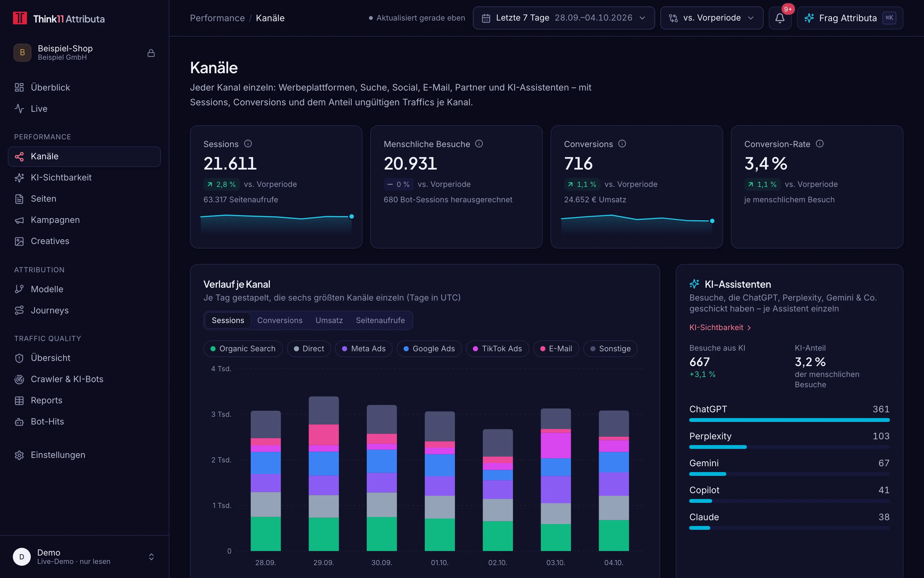Click the Sessions sparkline end point
This screenshot has height=578, width=924.
(352, 216)
